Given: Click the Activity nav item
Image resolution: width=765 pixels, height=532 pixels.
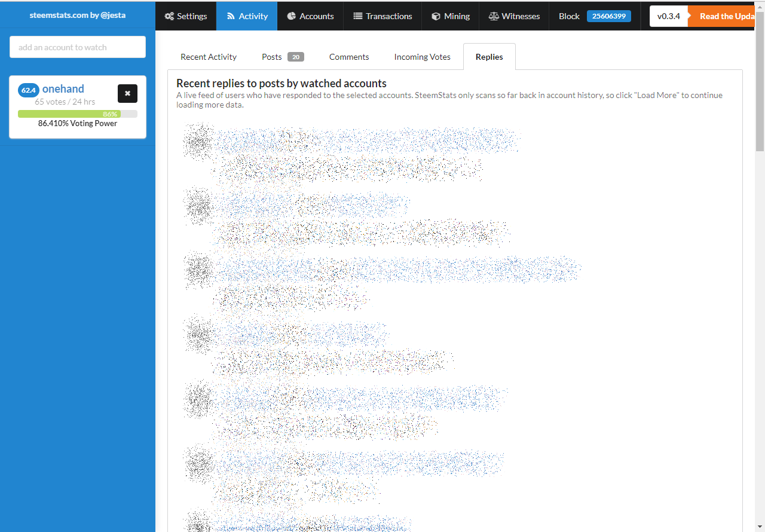Looking at the screenshot, I should tap(247, 16).
